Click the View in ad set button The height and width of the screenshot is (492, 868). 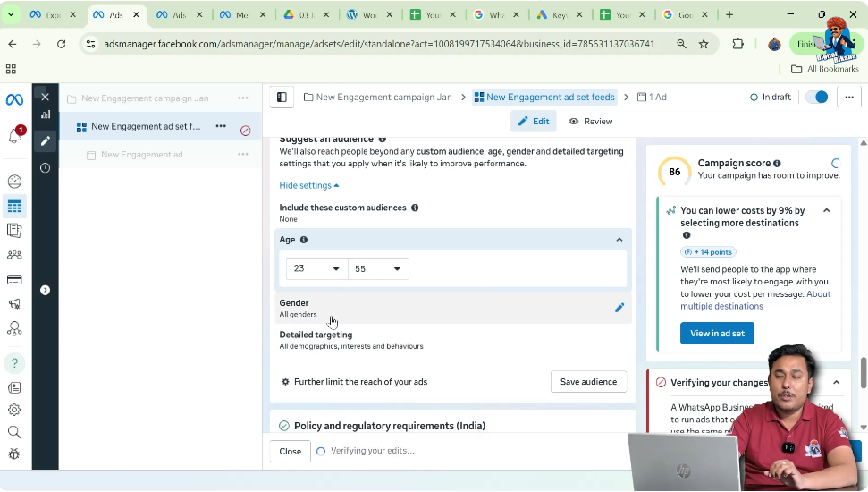717,334
